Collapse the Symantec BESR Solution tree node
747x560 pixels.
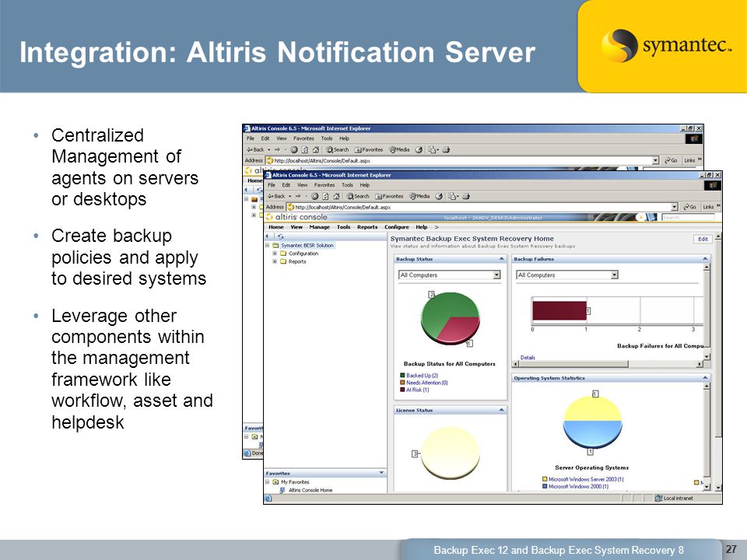coord(267,245)
